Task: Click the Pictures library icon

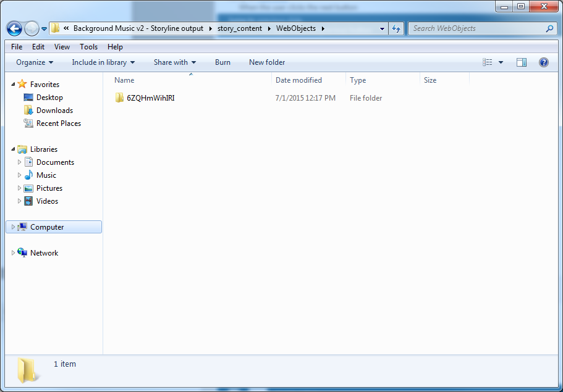Action: coord(28,188)
